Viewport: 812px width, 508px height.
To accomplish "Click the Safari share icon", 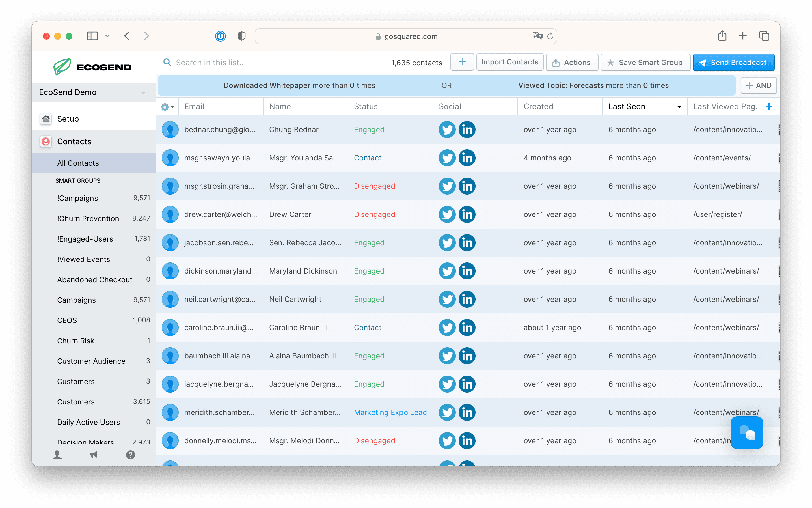I will tap(722, 36).
